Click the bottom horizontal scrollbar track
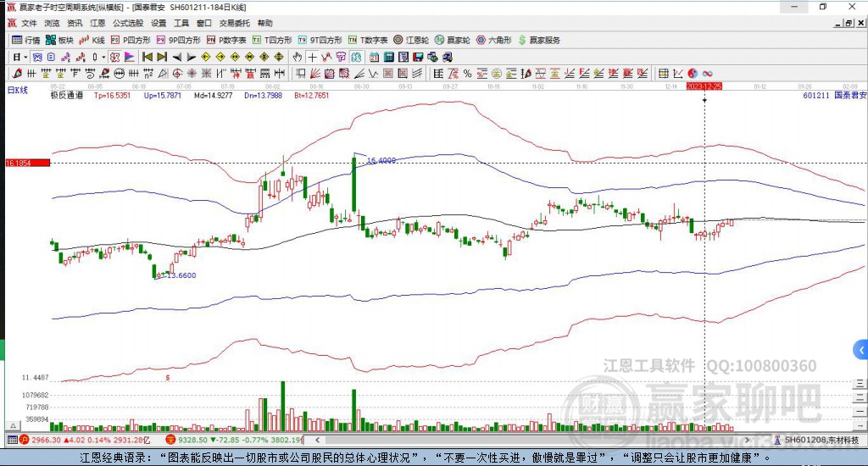This screenshot has width=868, height=466. pyautogui.click(x=531, y=440)
